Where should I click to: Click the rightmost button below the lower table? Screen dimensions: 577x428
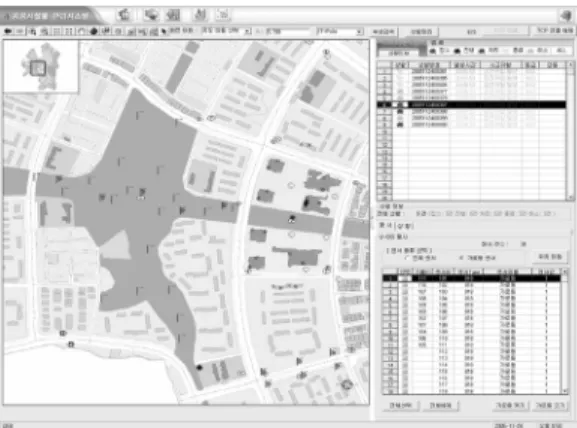click(550, 405)
